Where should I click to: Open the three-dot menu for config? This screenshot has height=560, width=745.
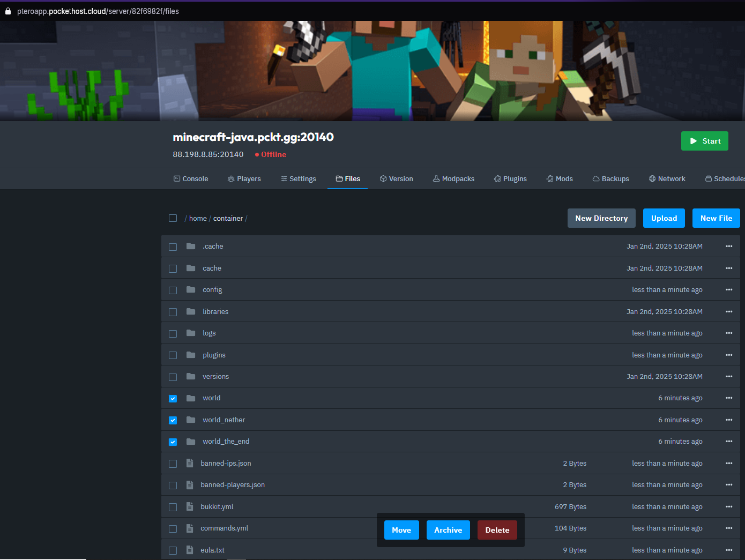(729, 290)
